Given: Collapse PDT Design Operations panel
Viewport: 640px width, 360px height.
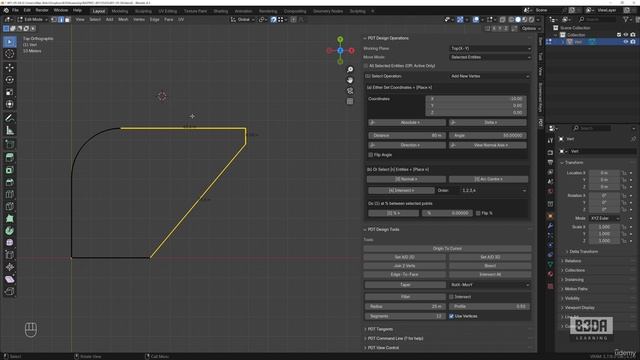Looking at the screenshot, I should click(x=388, y=38).
